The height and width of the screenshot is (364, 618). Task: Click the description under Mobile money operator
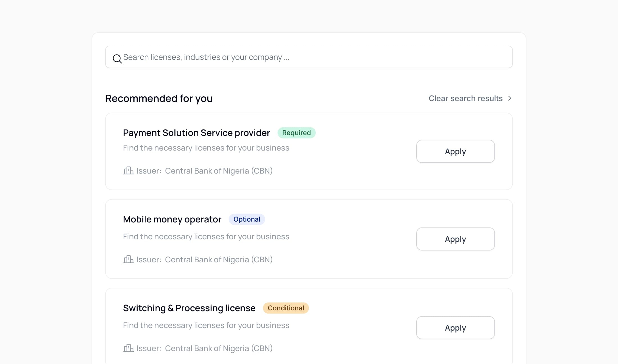206,237
